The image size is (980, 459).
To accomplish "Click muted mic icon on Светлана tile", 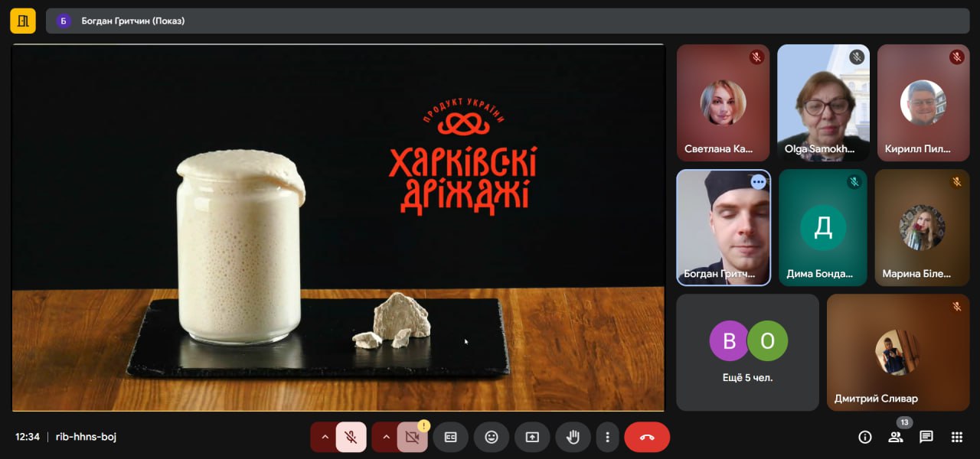I will (756, 57).
